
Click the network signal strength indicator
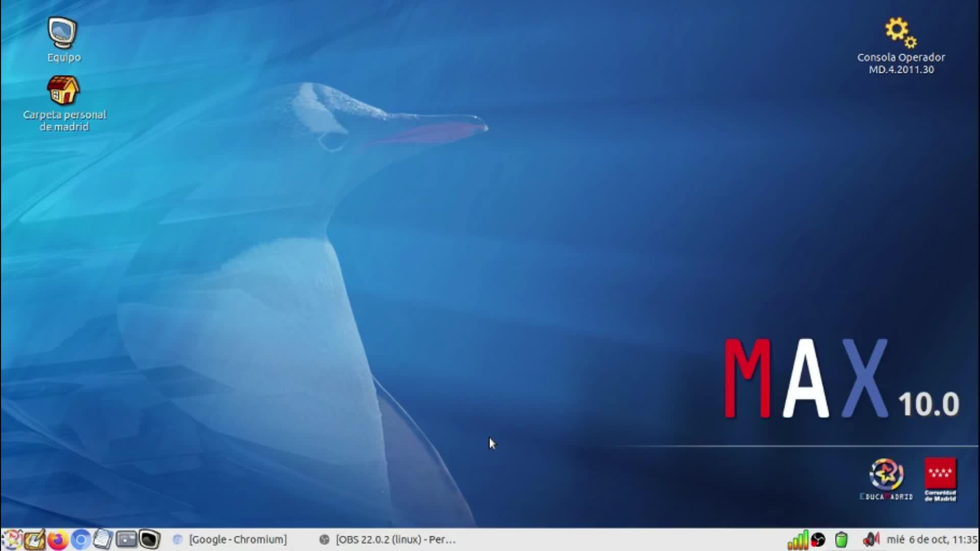pos(797,540)
